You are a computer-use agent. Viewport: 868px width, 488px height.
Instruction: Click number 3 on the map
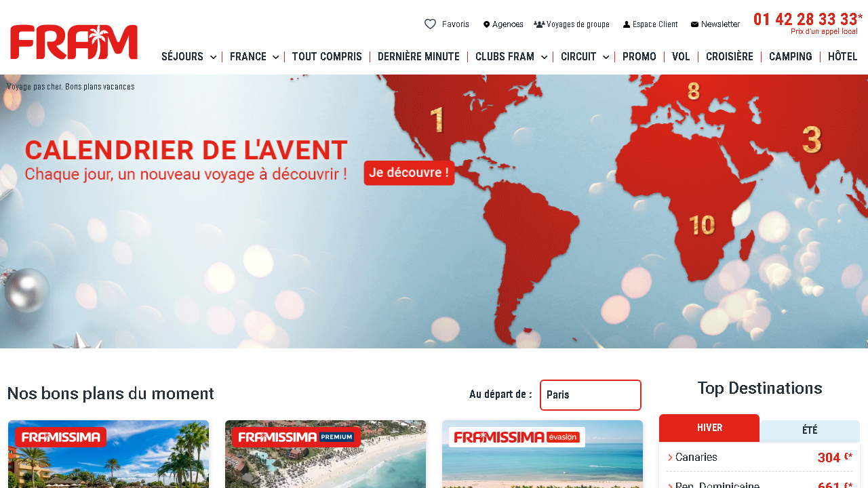(x=812, y=140)
